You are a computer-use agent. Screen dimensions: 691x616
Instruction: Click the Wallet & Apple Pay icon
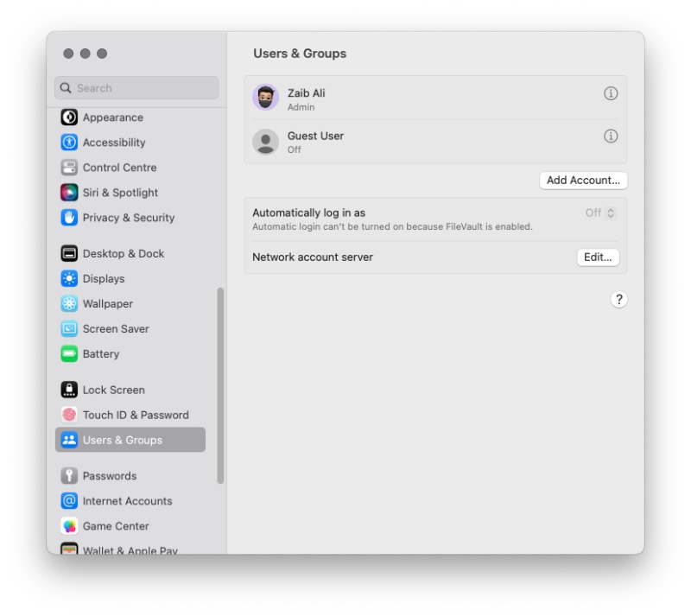(x=69, y=548)
